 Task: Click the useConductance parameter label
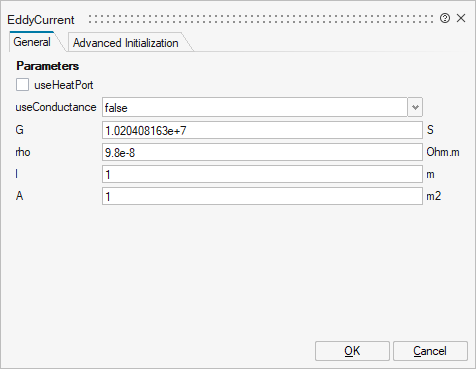point(56,107)
